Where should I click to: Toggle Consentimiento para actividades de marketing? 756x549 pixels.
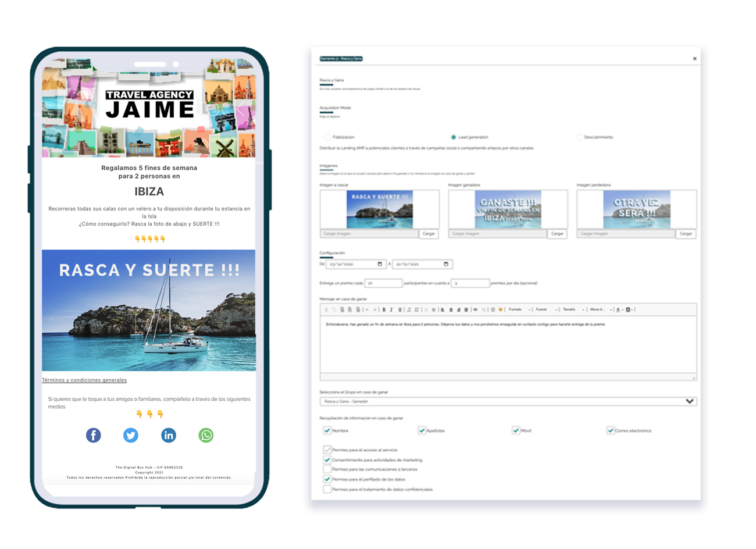(x=327, y=459)
